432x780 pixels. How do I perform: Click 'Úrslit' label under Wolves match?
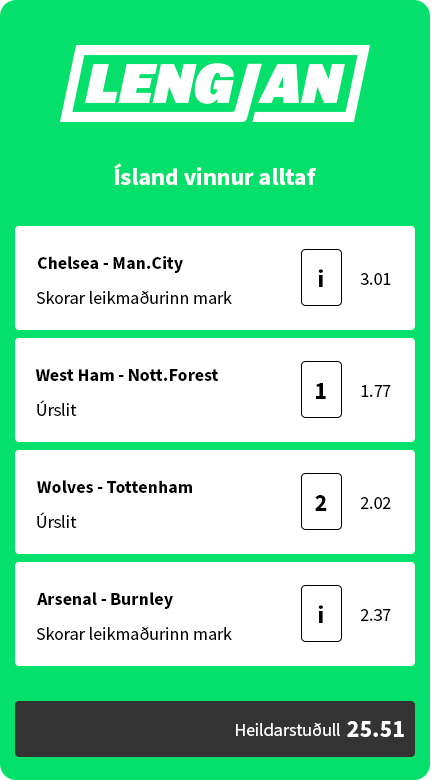(x=56, y=522)
